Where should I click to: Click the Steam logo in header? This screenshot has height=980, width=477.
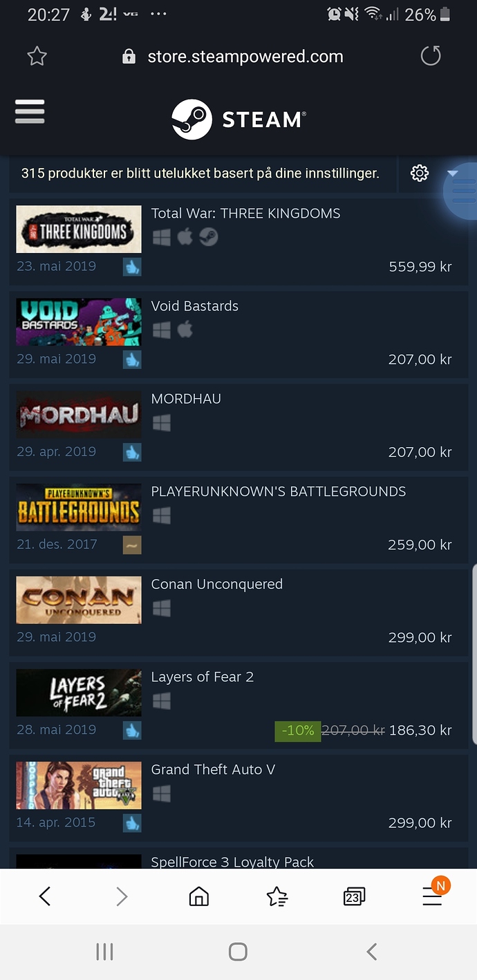(x=239, y=120)
